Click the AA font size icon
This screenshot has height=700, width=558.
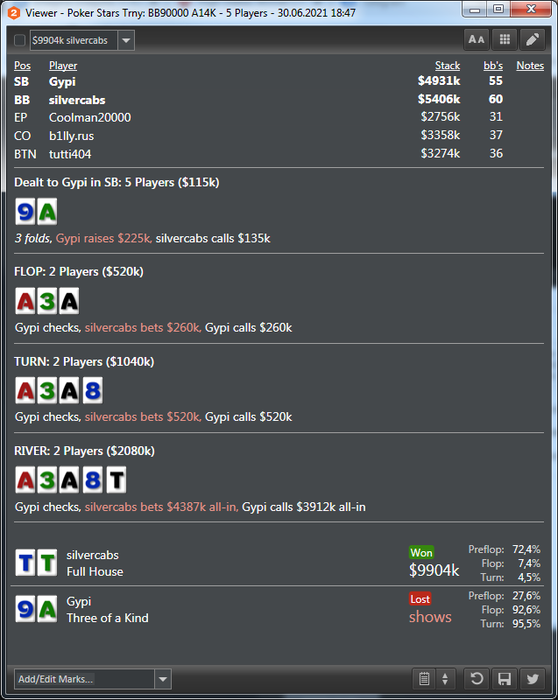476,40
